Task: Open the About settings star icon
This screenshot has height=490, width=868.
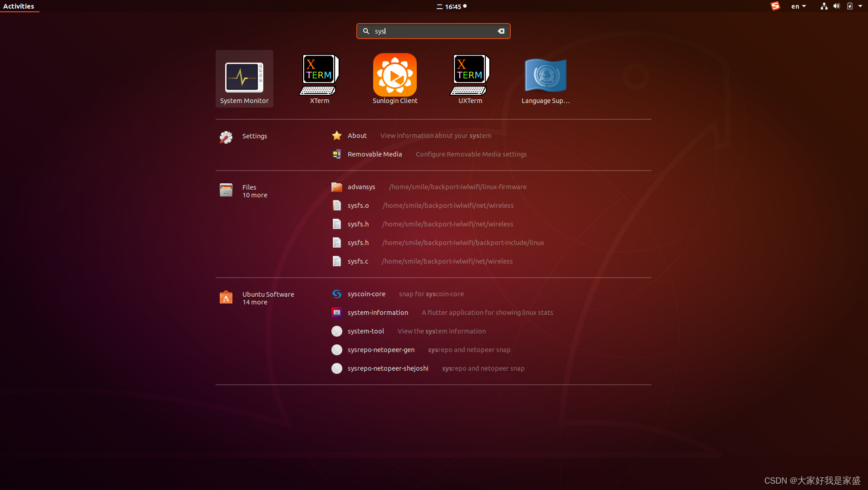Action: click(x=337, y=136)
